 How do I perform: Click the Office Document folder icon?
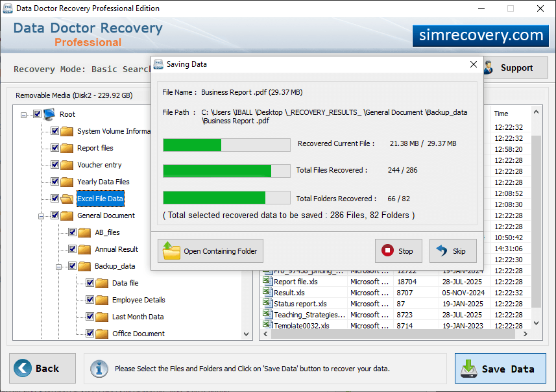point(102,334)
